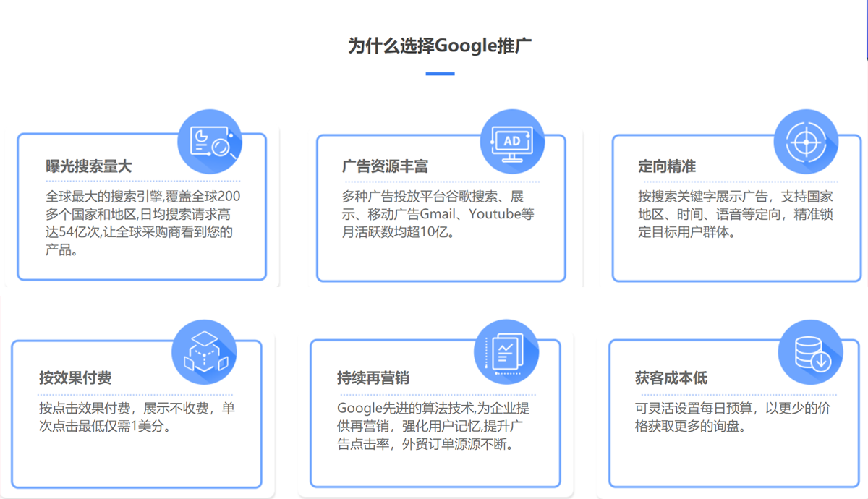Click the description starting 全球最大的搜索引擎
This screenshot has height=499, width=868.
(142, 223)
